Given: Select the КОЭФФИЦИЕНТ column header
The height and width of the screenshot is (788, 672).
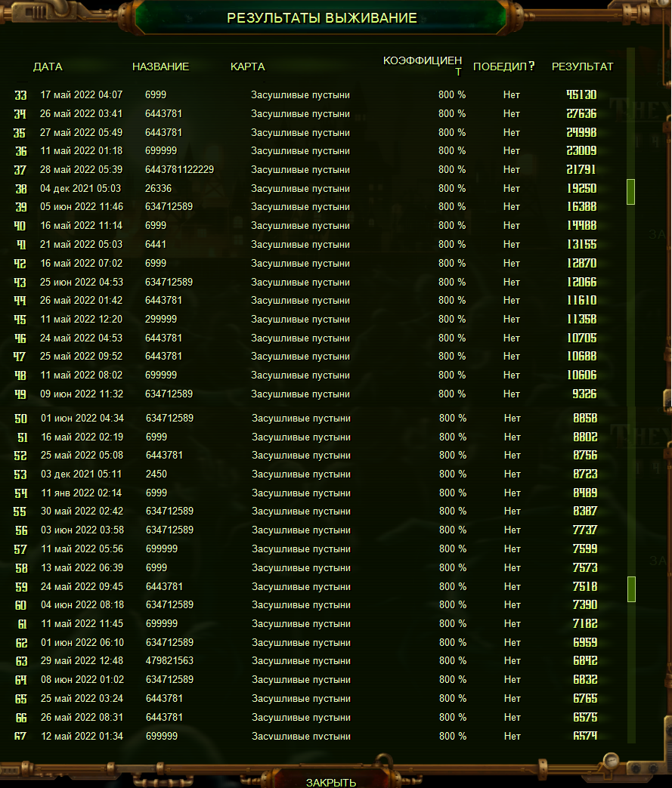Looking at the screenshot, I should [423, 66].
